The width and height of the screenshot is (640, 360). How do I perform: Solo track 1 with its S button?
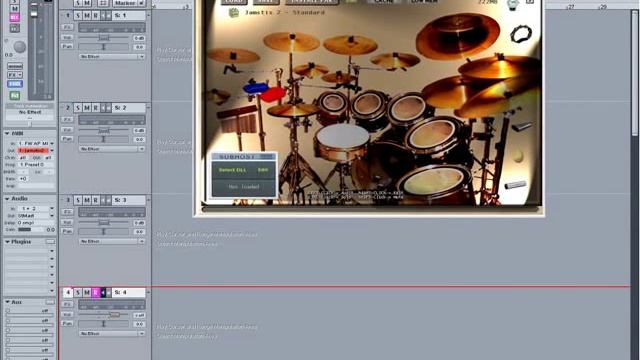coord(78,16)
